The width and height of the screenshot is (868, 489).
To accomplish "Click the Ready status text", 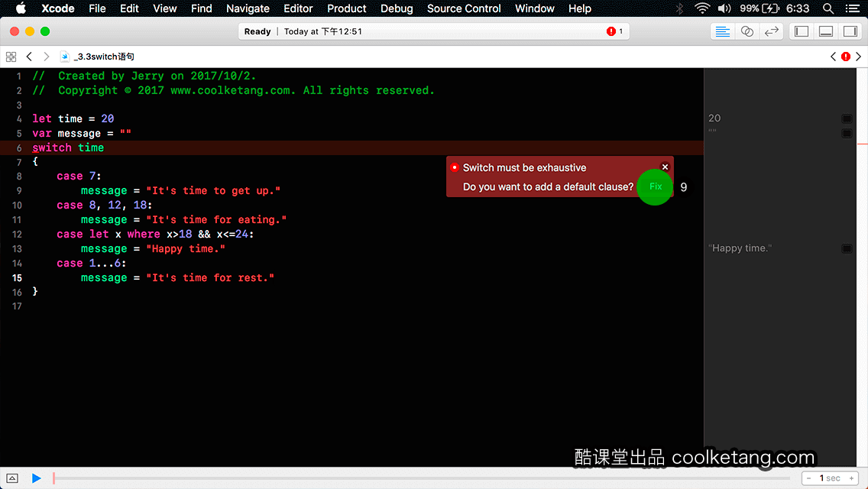I will (x=257, y=31).
